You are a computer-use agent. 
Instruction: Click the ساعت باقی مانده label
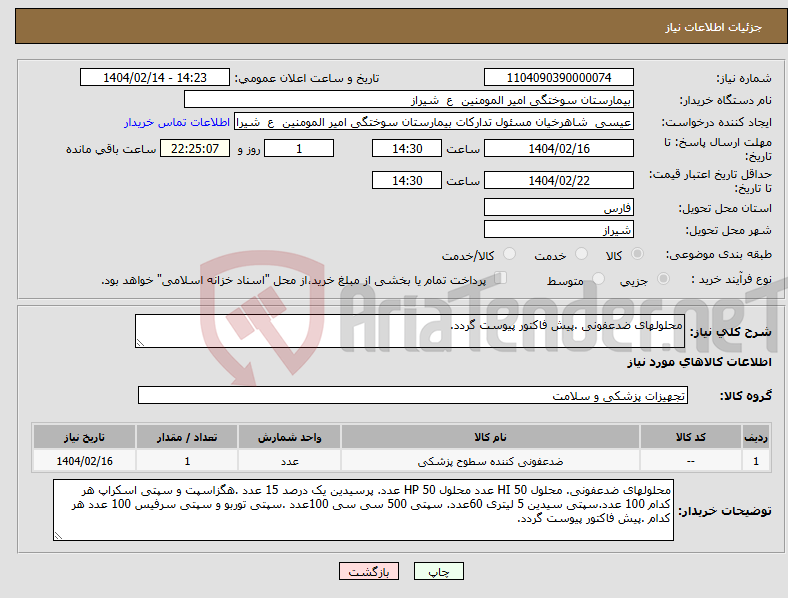(111, 149)
